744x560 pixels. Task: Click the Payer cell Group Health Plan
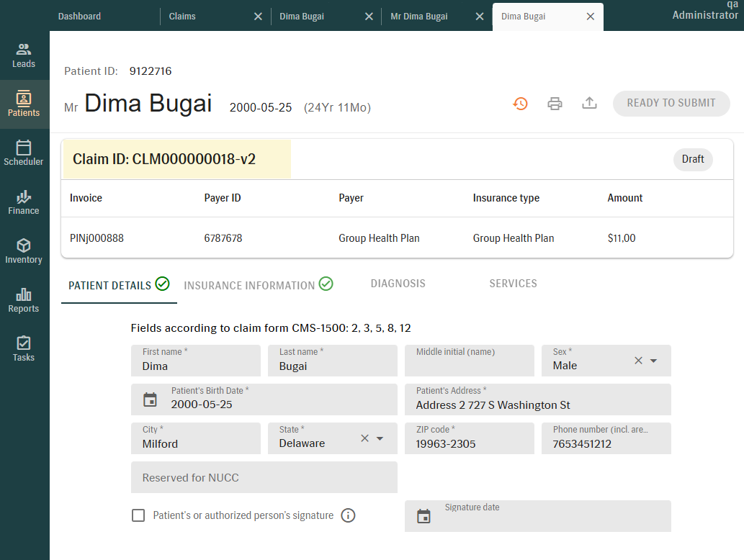(x=379, y=238)
